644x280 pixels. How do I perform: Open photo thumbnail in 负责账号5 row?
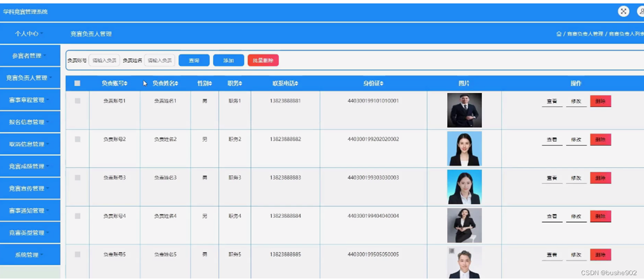(464, 262)
